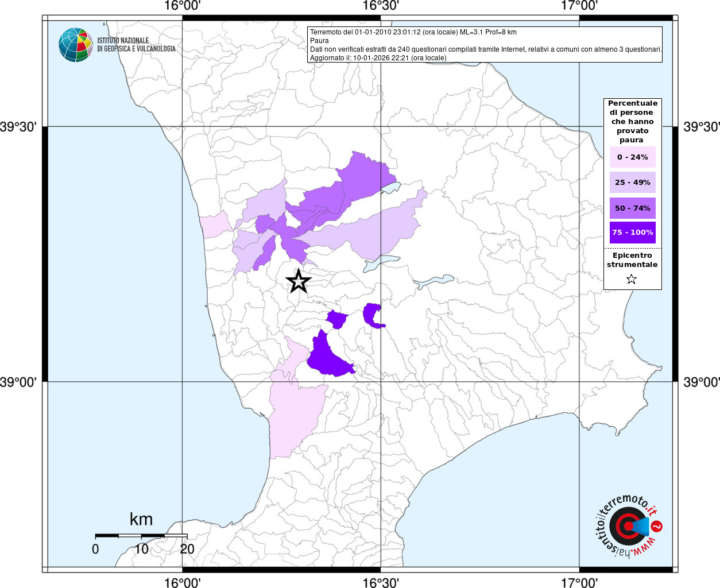Click the top axis label 16°00'
The width and height of the screenshot is (720, 588).
[x=182, y=6]
